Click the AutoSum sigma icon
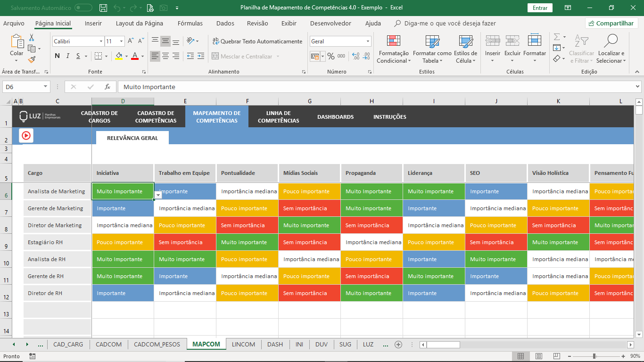644x362 pixels. click(x=557, y=37)
